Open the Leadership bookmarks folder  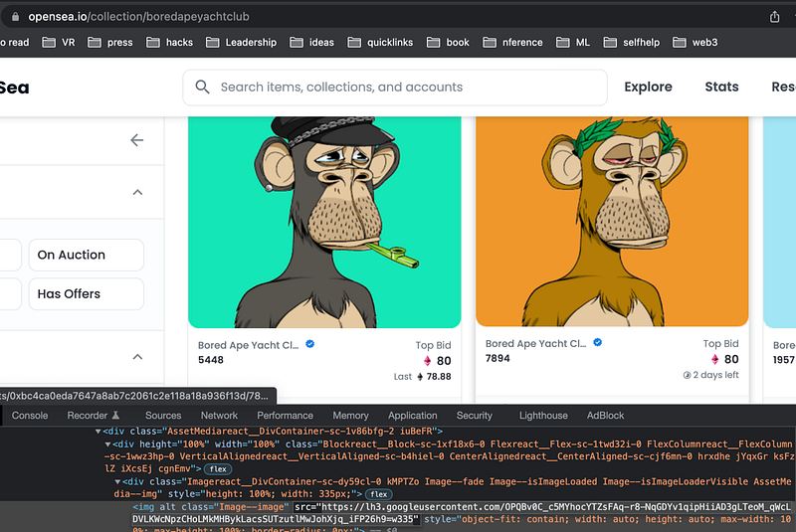tap(241, 42)
